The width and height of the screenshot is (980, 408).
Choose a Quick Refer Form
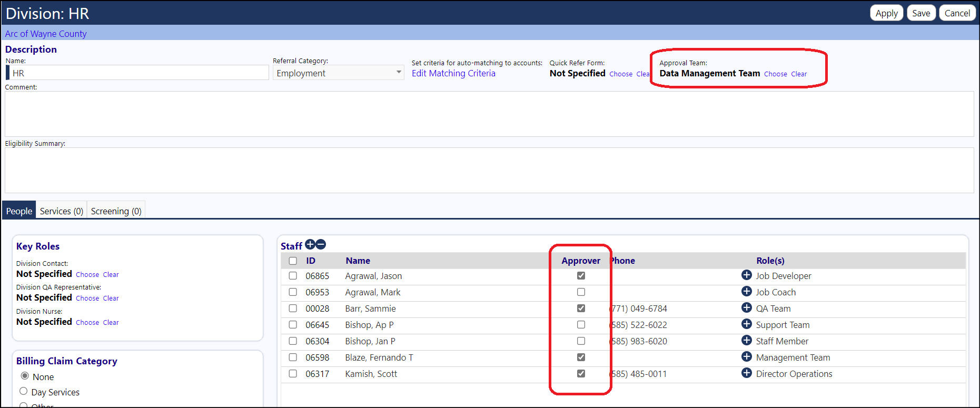[x=621, y=74]
